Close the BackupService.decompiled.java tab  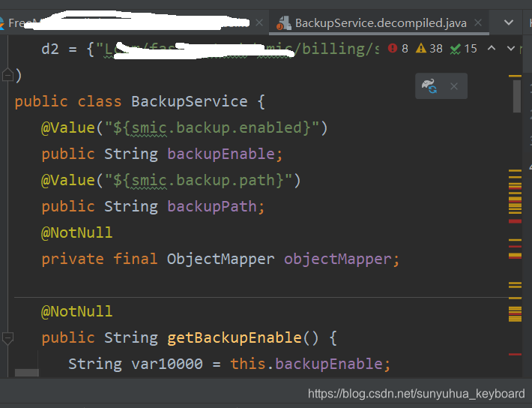[x=478, y=22]
